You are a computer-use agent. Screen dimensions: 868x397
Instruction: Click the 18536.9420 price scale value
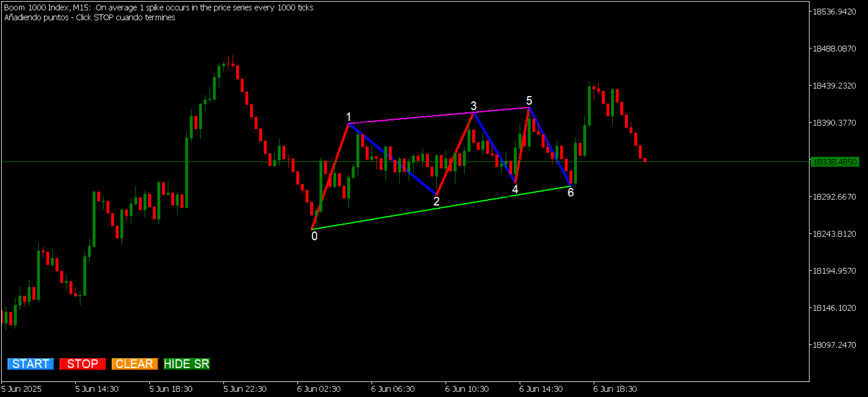[x=834, y=12]
